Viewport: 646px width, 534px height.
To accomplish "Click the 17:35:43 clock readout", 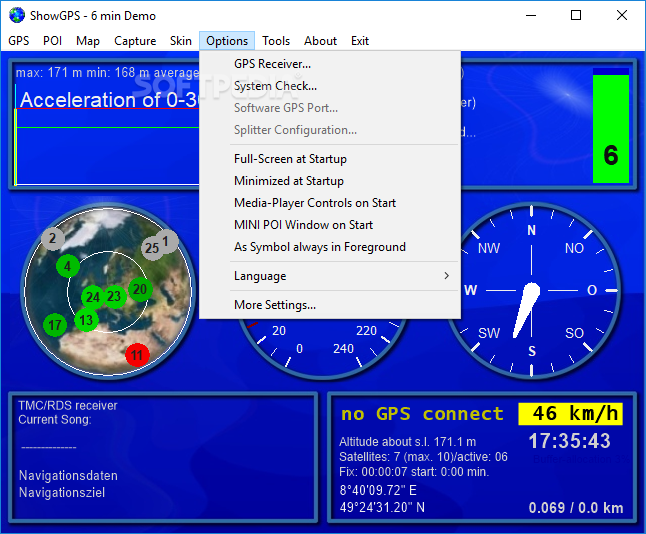I will click(569, 441).
